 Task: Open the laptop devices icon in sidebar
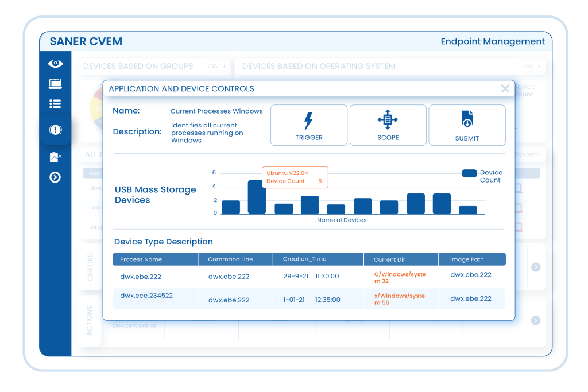coord(55,84)
